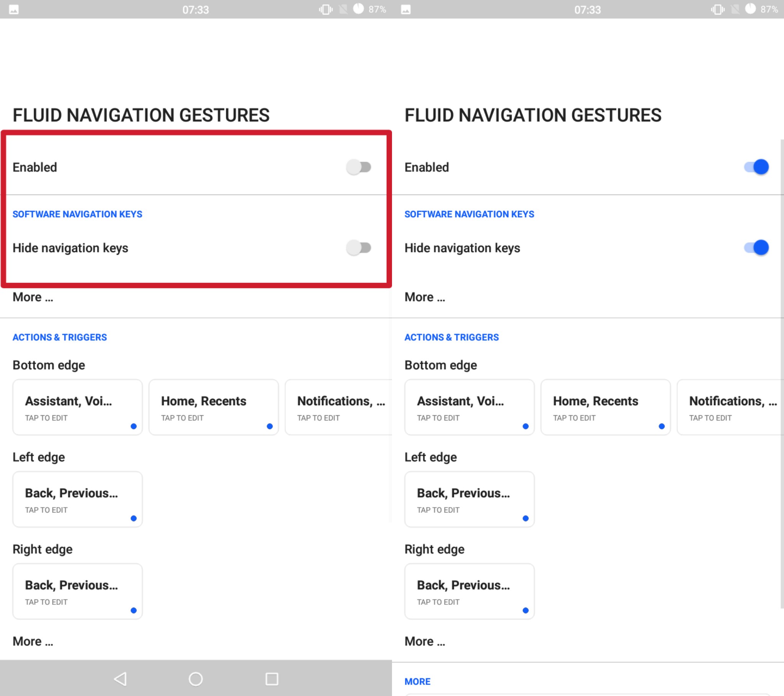Tap Android home circle in left navigation bar
The height and width of the screenshot is (696, 784).
pos(196,679)
